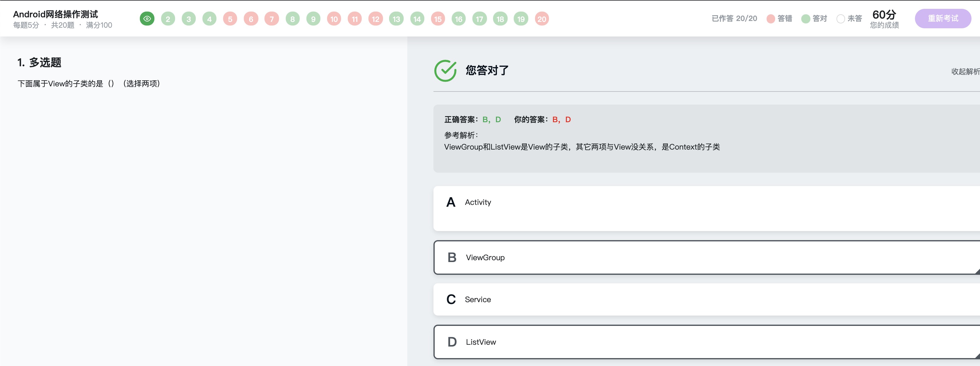Click the 答对 correct legend dot

click(x=806, y=19)
